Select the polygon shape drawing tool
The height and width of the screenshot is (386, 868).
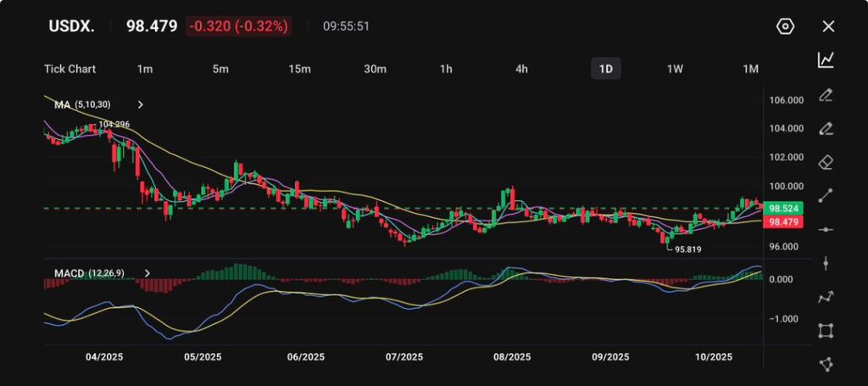(826, 364)
